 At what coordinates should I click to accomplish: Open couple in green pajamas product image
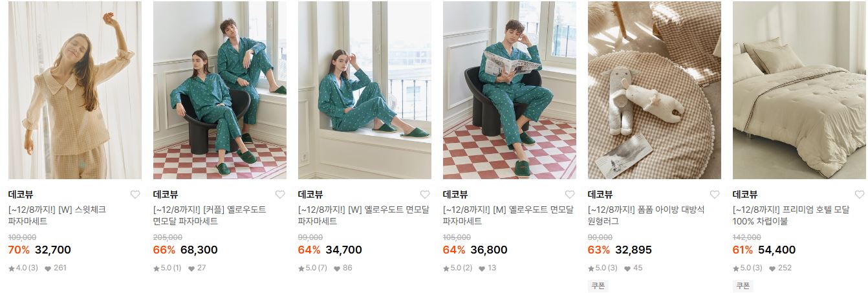point(220,90)
